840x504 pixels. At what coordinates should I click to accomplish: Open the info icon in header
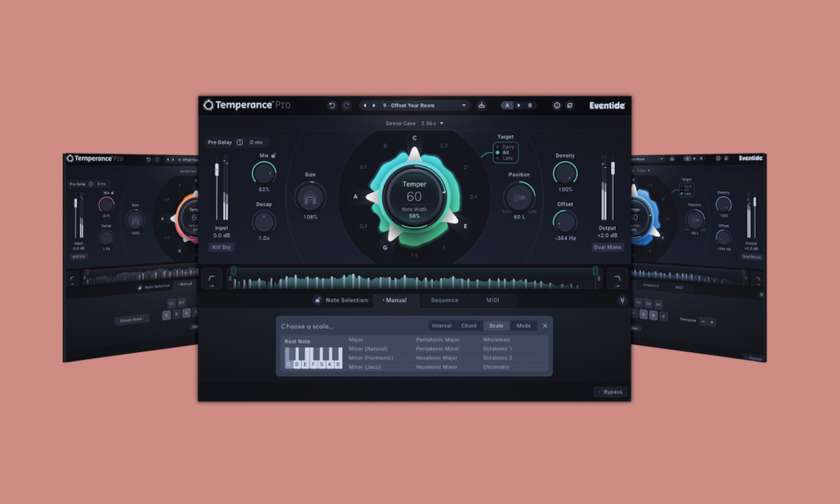[x=557, y=105]
